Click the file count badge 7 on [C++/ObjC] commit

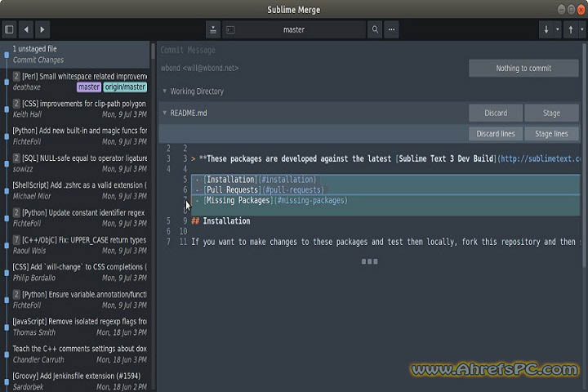[16, 240]
